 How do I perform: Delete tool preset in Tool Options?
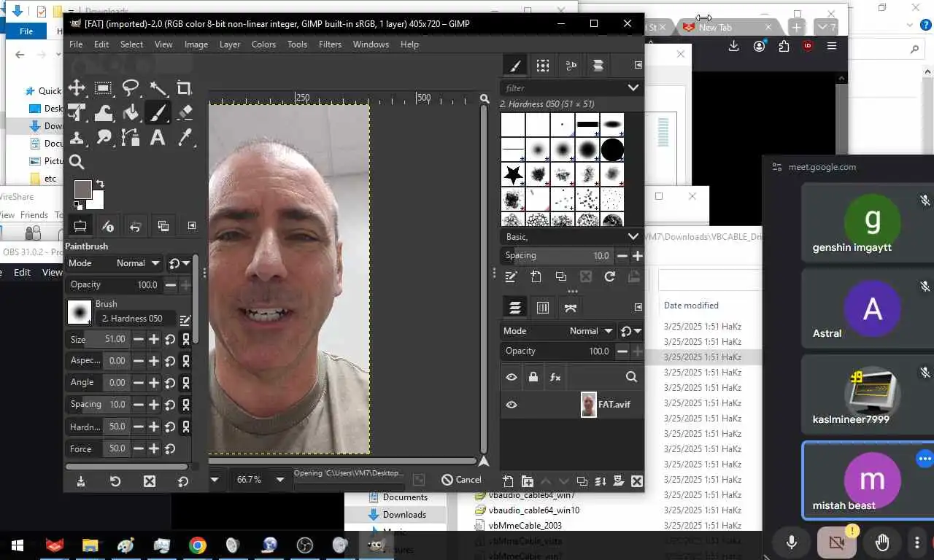(x=150, y=481)
